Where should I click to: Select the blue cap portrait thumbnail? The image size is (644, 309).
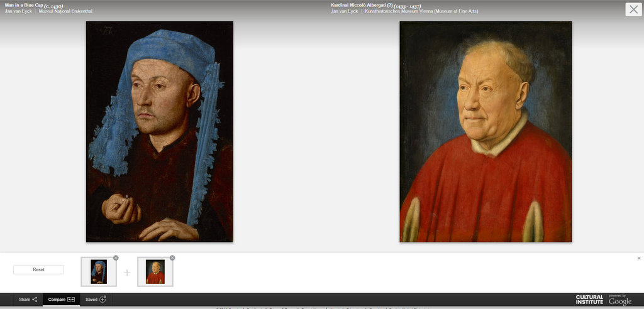click(x=99, y=272)
